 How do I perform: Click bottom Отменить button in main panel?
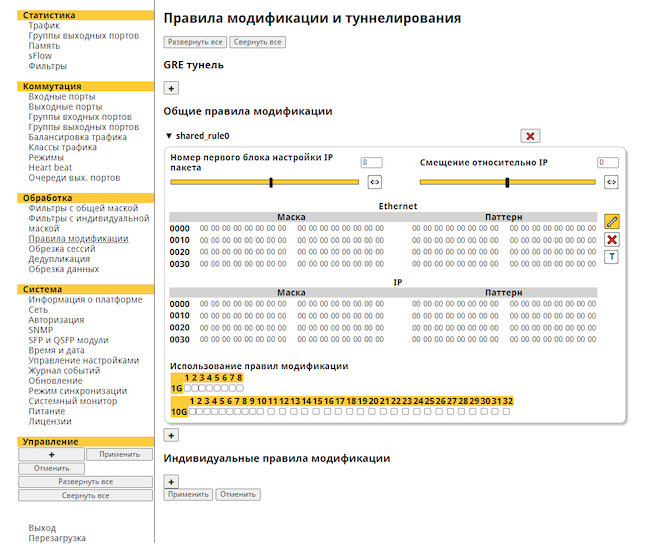[x=238, y=494]
